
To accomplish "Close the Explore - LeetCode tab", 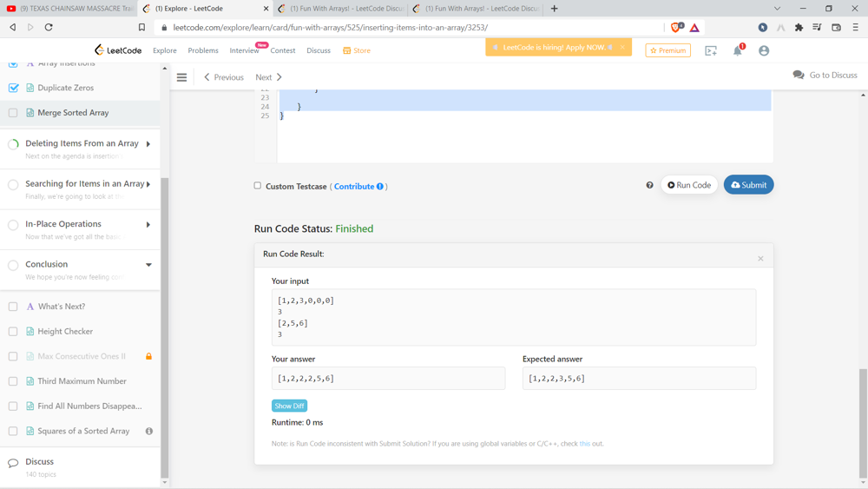I will (266, 9).
